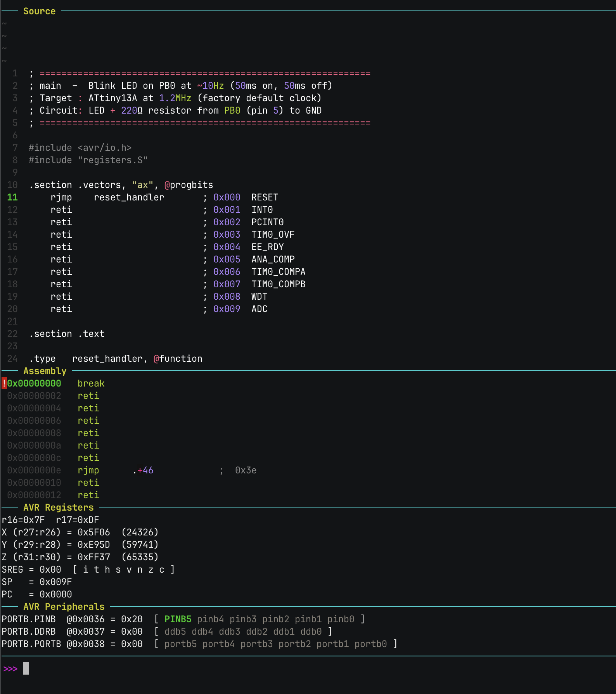Image resolution: width=616 pixels, height=694 pixels.
Task: Click the portb0 bit flag
Action: coord(370,644)
